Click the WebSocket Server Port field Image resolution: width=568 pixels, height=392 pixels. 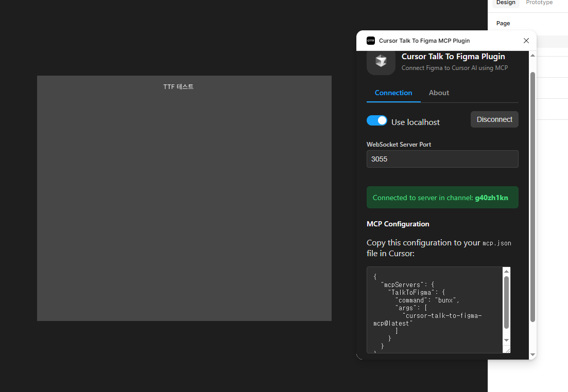point(442,159)
